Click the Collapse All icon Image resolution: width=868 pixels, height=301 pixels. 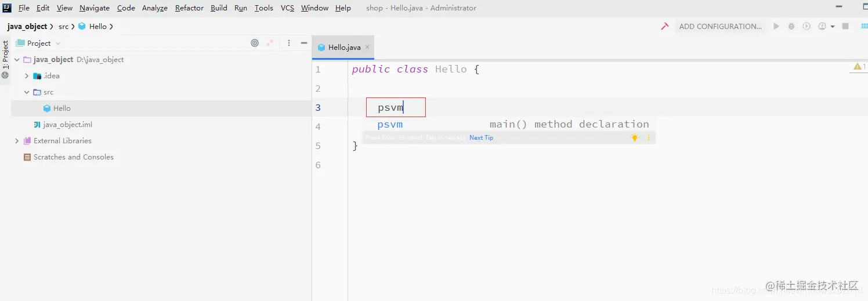[x=270, y=43]
